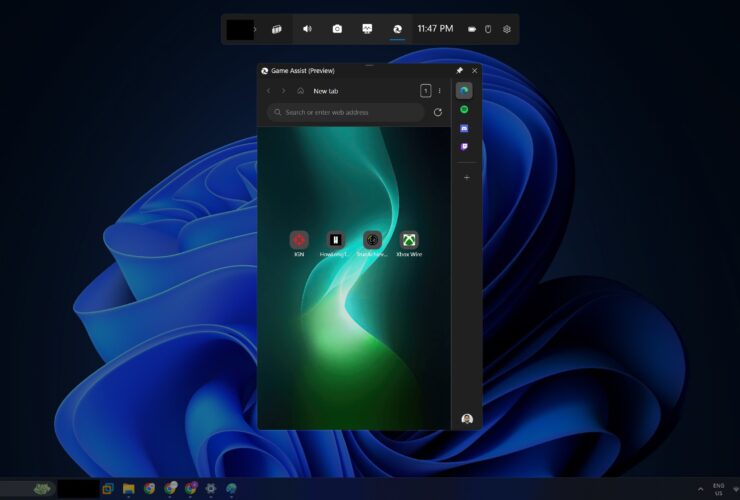Open Twitch from the Game Assist sidebar
This screenshot has height=500, width=740.
click(x=465, y=147)
